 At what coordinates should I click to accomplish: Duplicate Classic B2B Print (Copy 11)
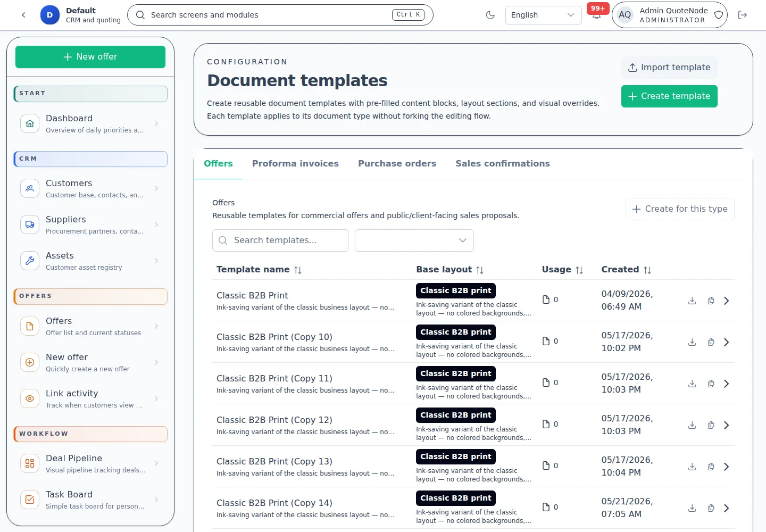point(711,384)
